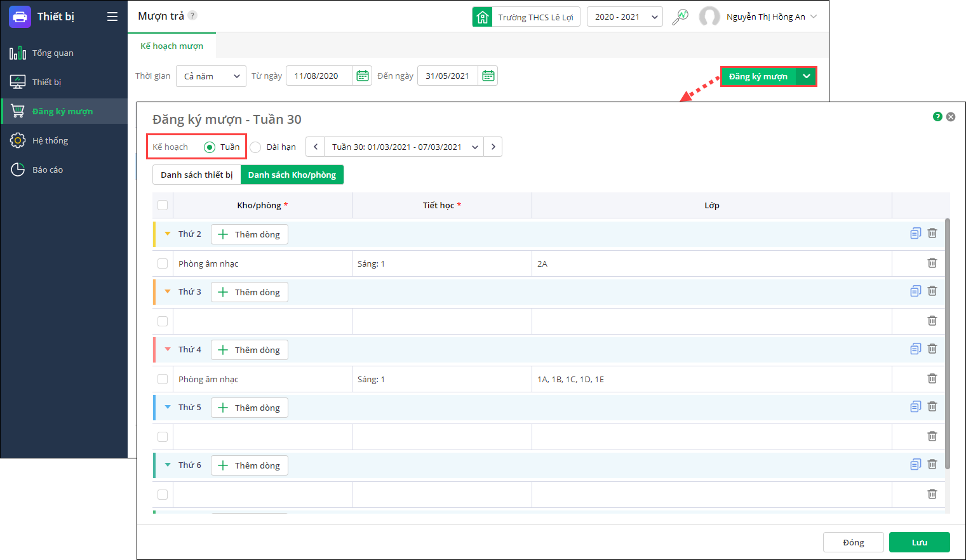This screenshot has width=966, height=560.
Task: Click the Thiết bị app logo icon
Action: [20, 17]
